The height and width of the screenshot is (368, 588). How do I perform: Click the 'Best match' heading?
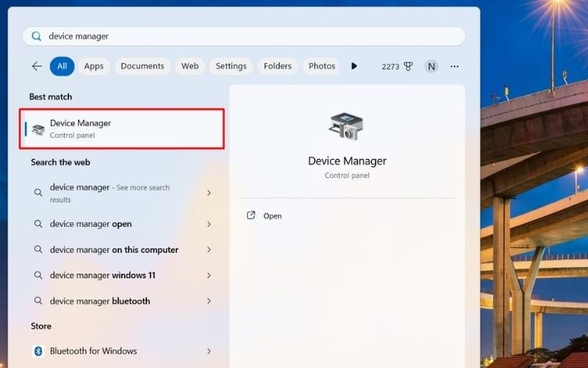pos(51,97)
